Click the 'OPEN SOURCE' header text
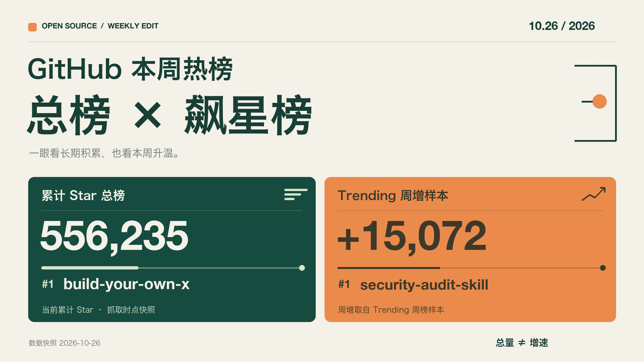 click(x=69, y=26)
